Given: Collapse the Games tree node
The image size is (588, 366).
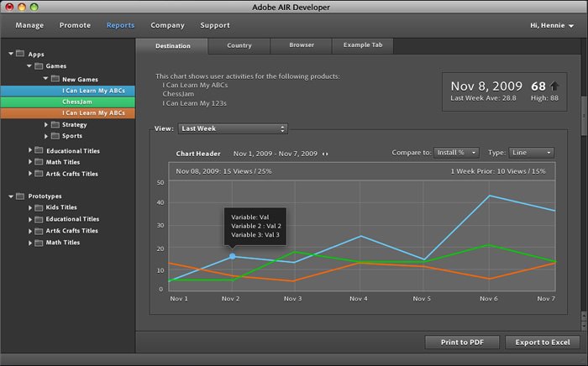Looking at the screenshot, I should 29,66.
